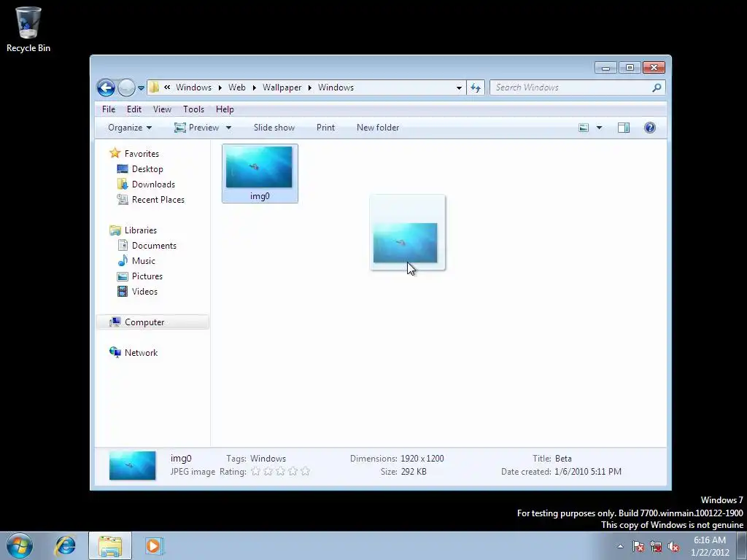The width and height of the screenshot is (747, 560).
Task: Start a Slide show
Action: pos(274,128)
